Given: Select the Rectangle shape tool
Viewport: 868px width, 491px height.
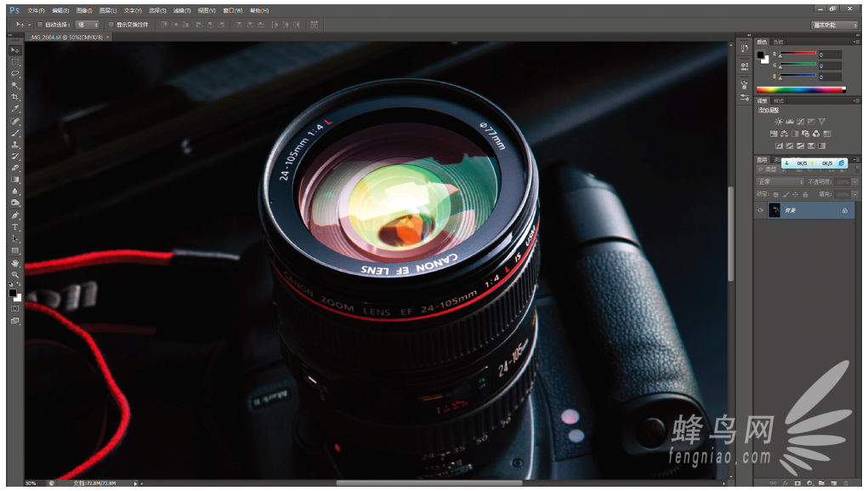Looking at the screenshot, I should 15,250.
